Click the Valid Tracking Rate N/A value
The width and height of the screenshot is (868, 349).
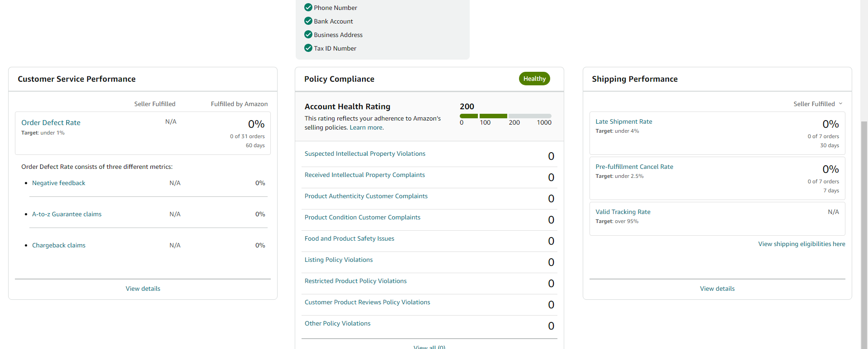tap(833, 212)
